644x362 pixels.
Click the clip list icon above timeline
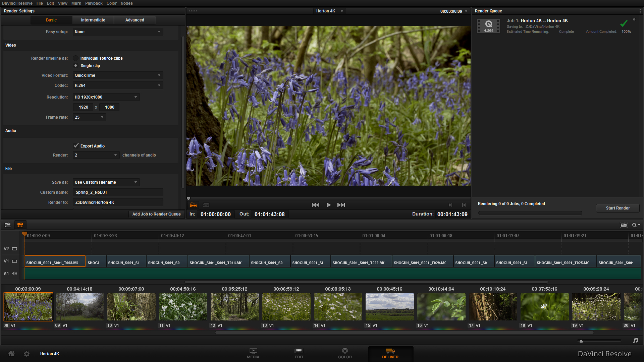click(7, 225)
